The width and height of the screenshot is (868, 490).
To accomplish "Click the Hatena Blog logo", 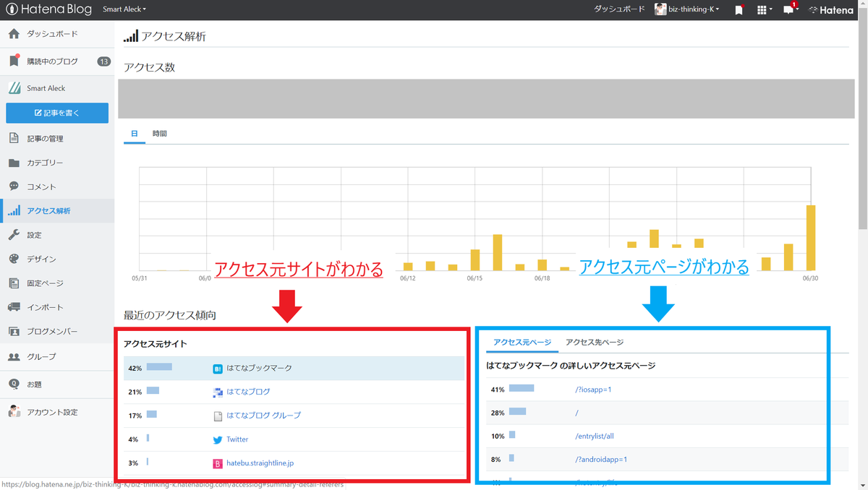I will click(x=48, y=9).
